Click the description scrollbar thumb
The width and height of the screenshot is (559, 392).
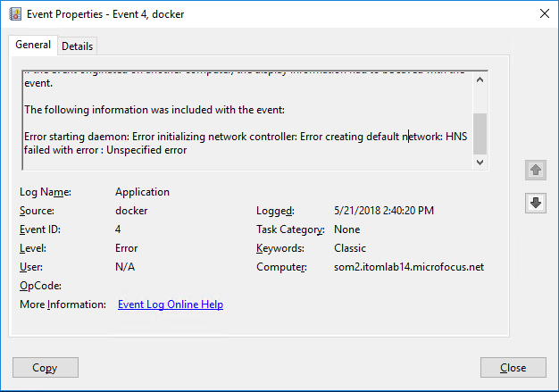coord(480,134)
